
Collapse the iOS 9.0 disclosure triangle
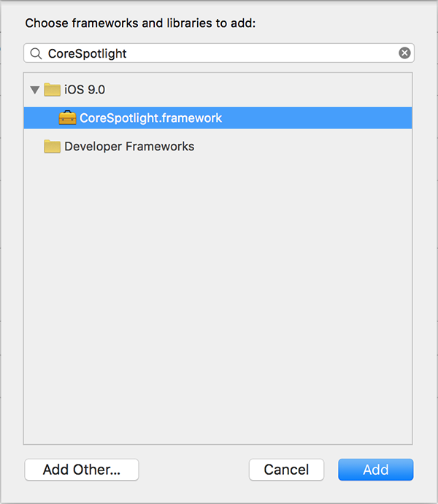coord(34,90)
